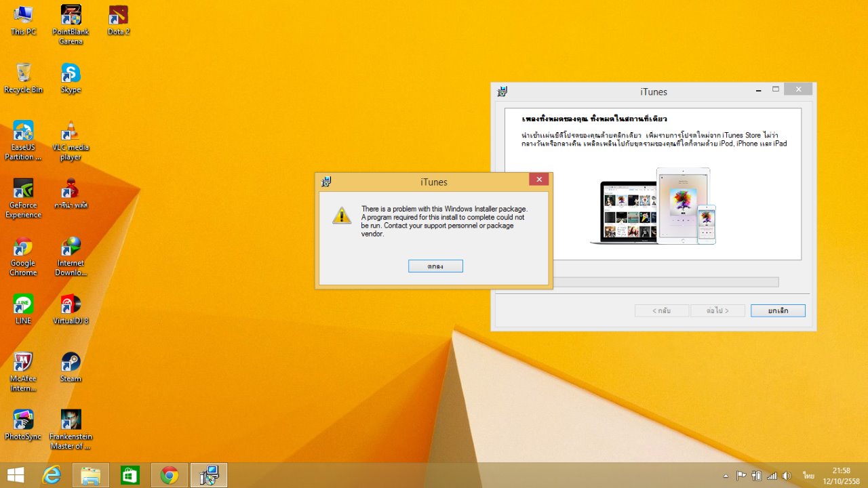Click ยกเลิก button in the iTunes installer

click(x=778, y=310)
